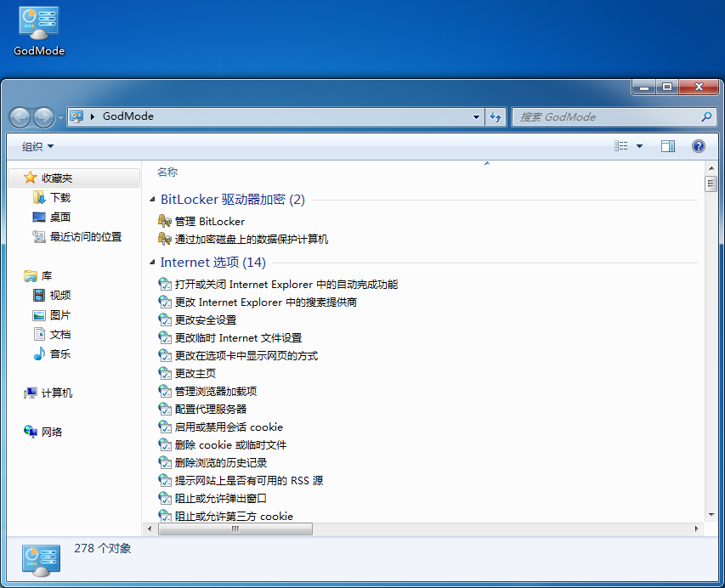Click GodMode in the address bar path

[x=128, y=116]
